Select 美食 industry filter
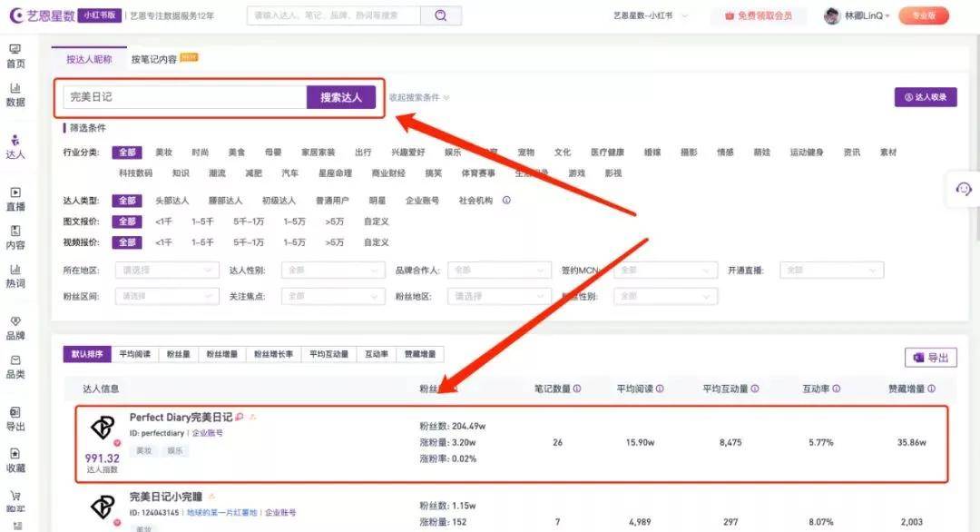The width and height of the screenshot is (980, 532). coord(237,153)
